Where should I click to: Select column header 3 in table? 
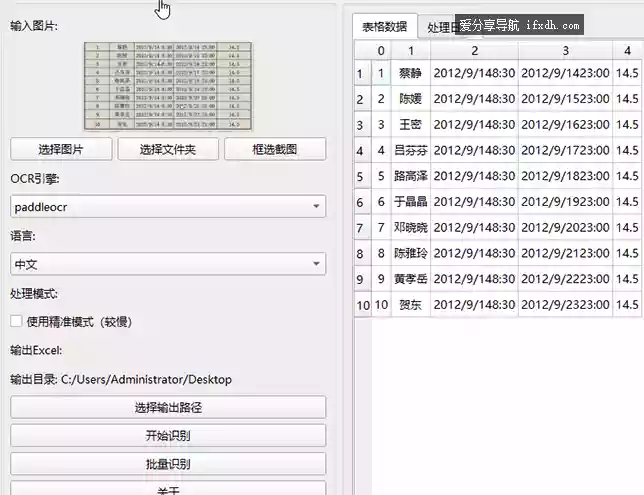click(566, 50)
